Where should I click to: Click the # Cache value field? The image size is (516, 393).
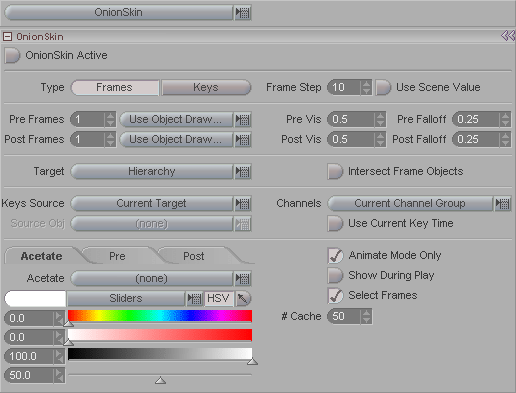coord(344,316)
